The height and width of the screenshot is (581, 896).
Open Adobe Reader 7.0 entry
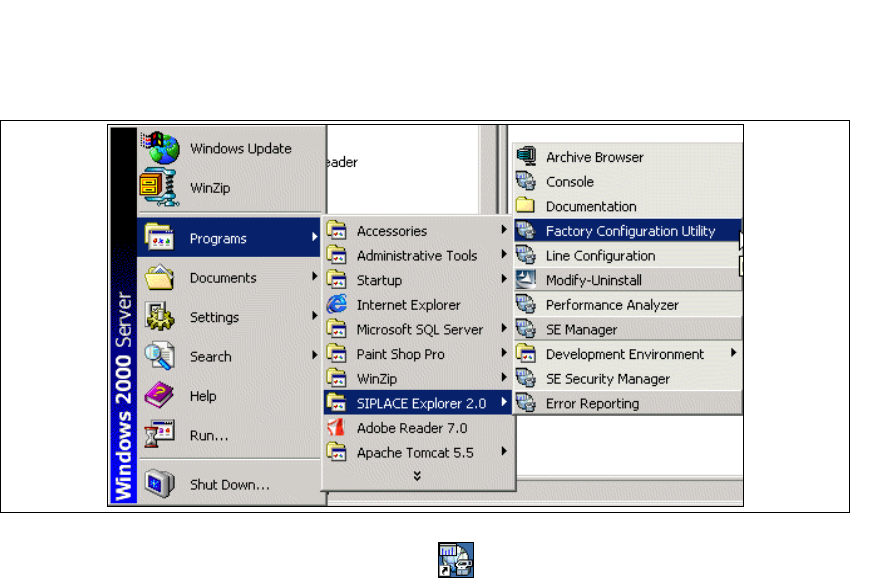(x=418, y=427)
